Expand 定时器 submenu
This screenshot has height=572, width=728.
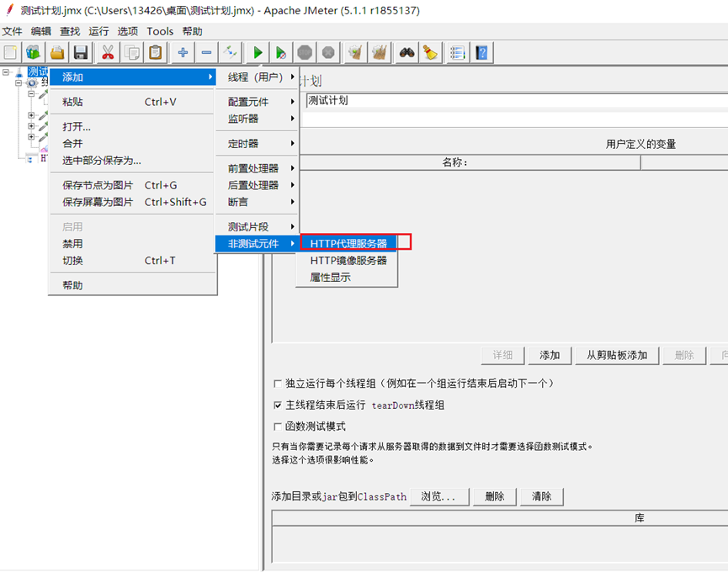point(258,143)
